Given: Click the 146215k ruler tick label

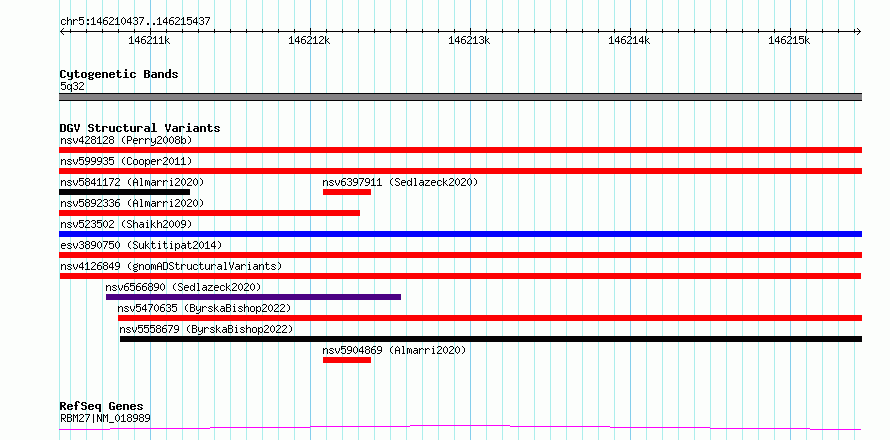Looking at the screenshot, I should coord(789,40).
